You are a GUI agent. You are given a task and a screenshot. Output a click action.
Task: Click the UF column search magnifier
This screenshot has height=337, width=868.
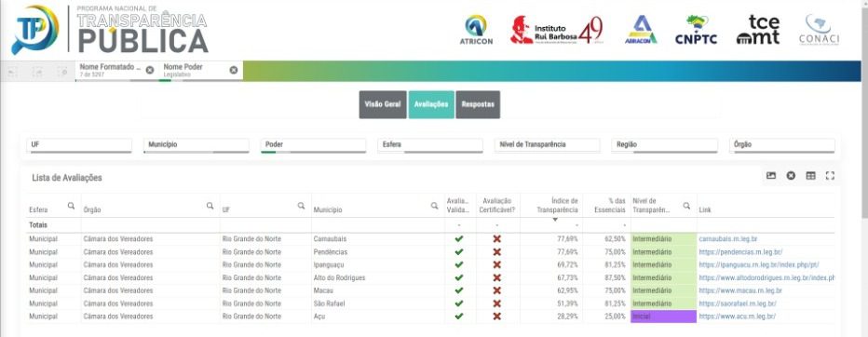click(302, 206)
